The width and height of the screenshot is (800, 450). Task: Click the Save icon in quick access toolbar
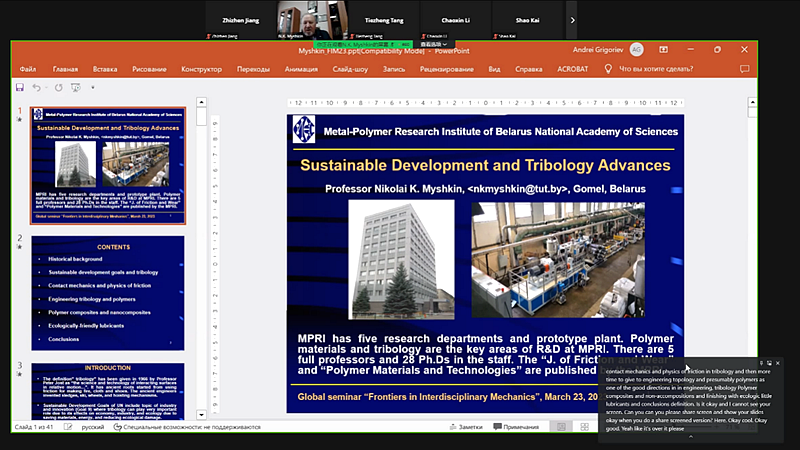click(20, 87)
